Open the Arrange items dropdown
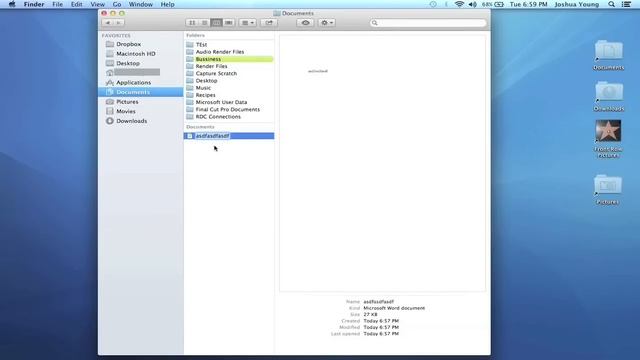640x360 pixels. tap(248, 23)
